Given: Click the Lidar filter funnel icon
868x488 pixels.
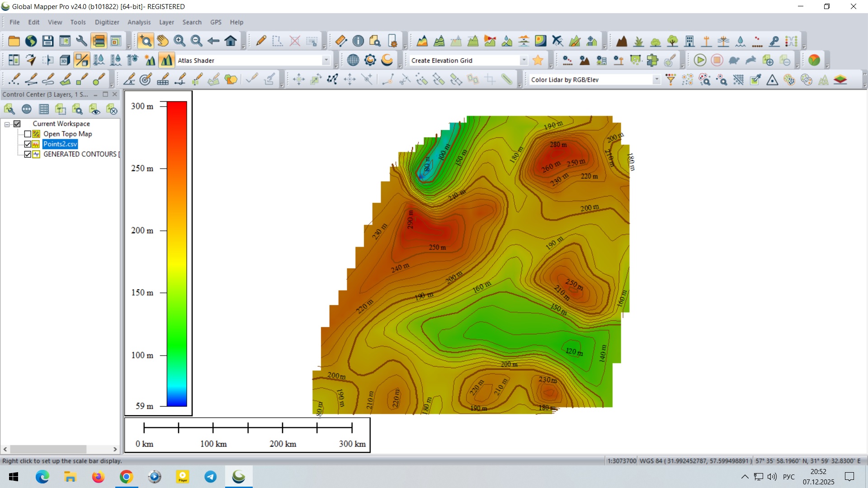Looking at the screenshot, I should 671,80.
